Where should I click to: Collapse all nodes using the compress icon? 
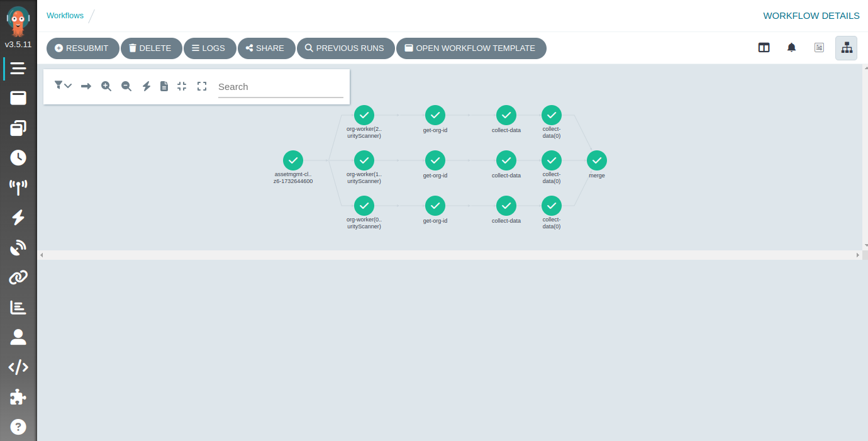coord(182,86)
